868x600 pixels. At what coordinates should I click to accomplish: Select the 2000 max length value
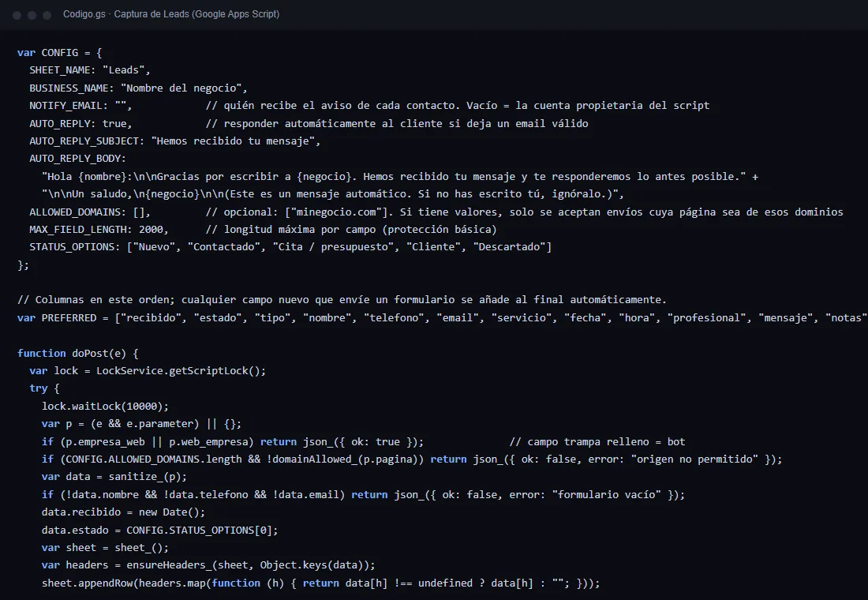[152, 229]
